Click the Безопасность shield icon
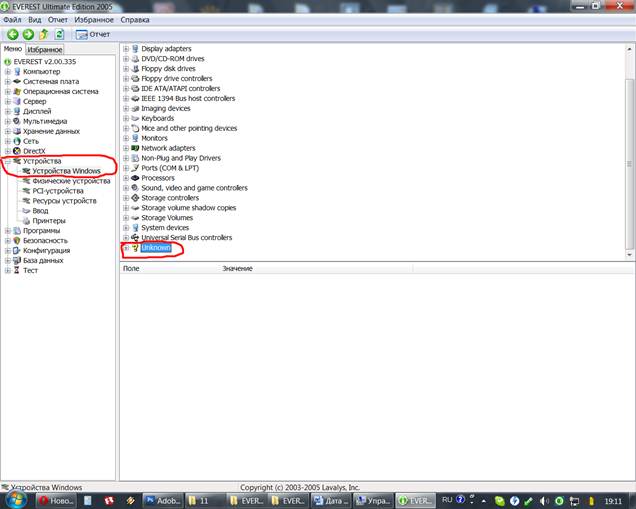636x509 pixels. coord(16,241)
